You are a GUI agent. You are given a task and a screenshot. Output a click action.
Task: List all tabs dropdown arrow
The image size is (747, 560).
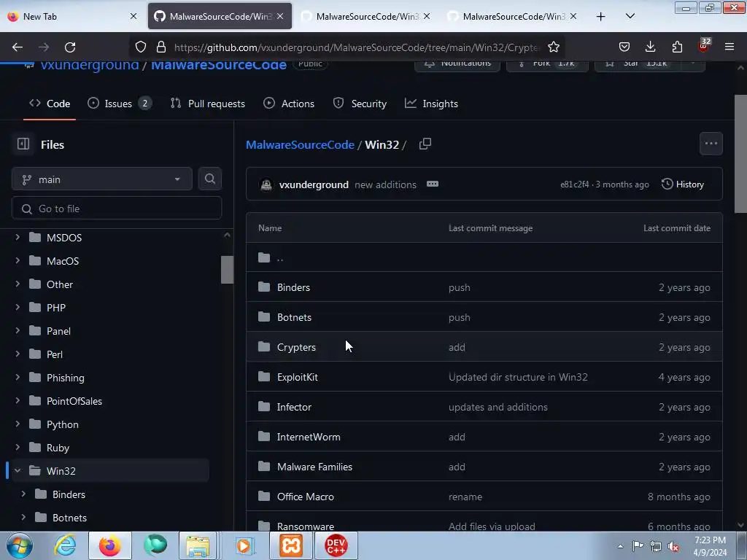tap(630, 16)
